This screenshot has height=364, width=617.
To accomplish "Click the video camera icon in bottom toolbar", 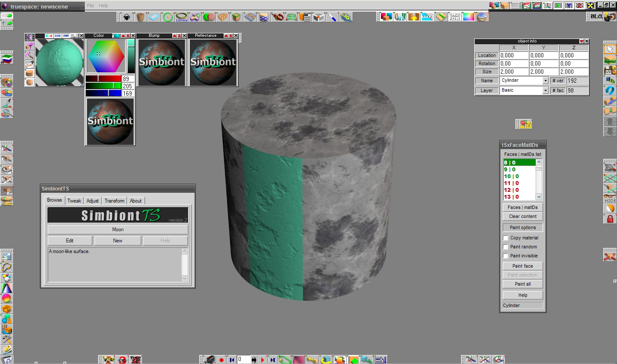I will coord(210,360).
